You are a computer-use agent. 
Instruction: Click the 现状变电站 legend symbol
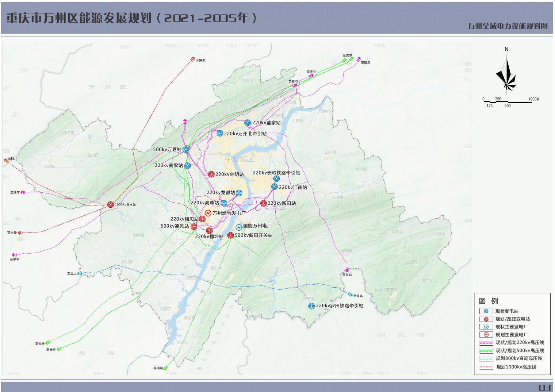[486, 311]
